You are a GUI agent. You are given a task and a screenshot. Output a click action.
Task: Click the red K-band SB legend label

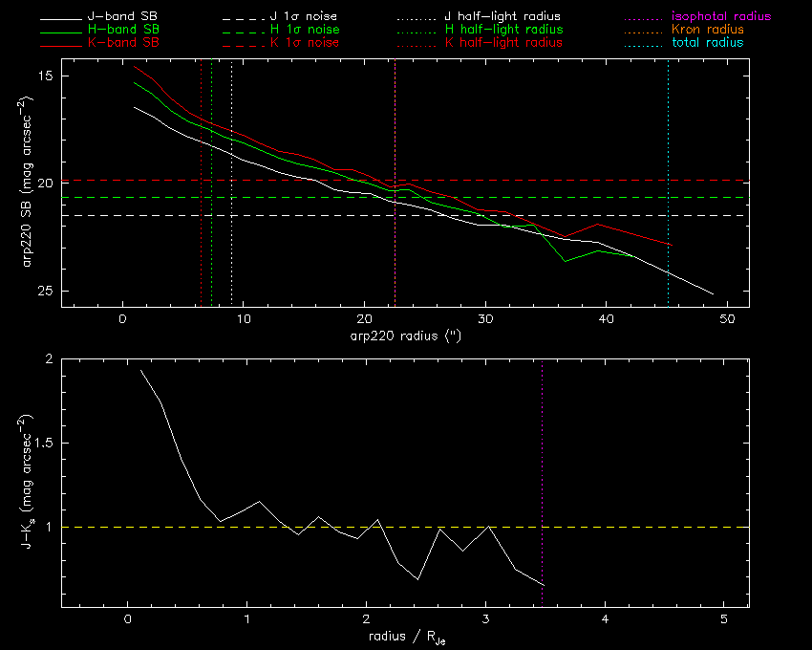tap(124, 43)
